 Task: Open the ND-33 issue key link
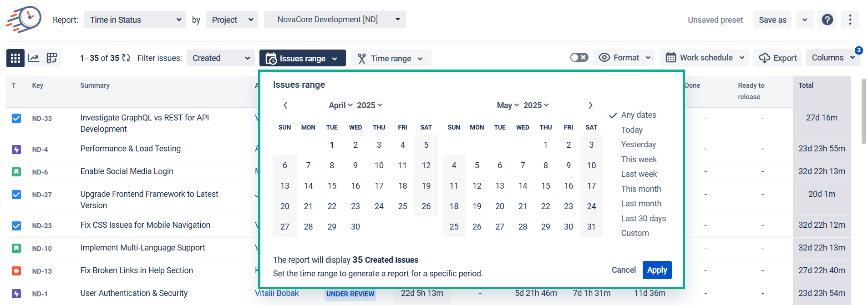[42, 119]
